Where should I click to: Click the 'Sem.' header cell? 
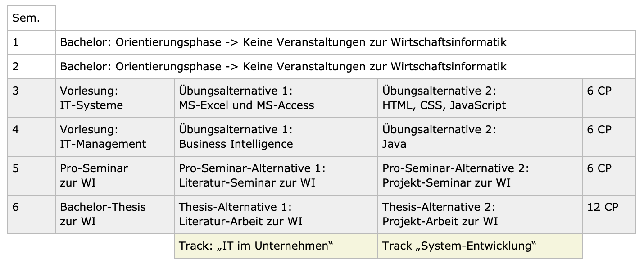32,18
